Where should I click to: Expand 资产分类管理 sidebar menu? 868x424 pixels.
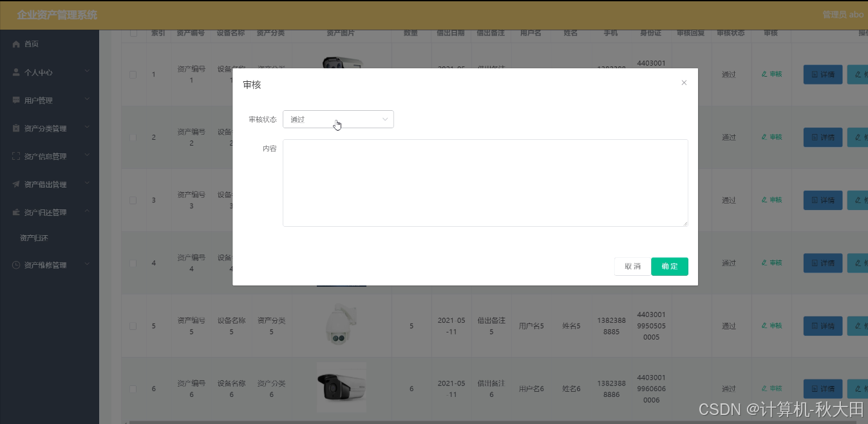pos(50,128)
